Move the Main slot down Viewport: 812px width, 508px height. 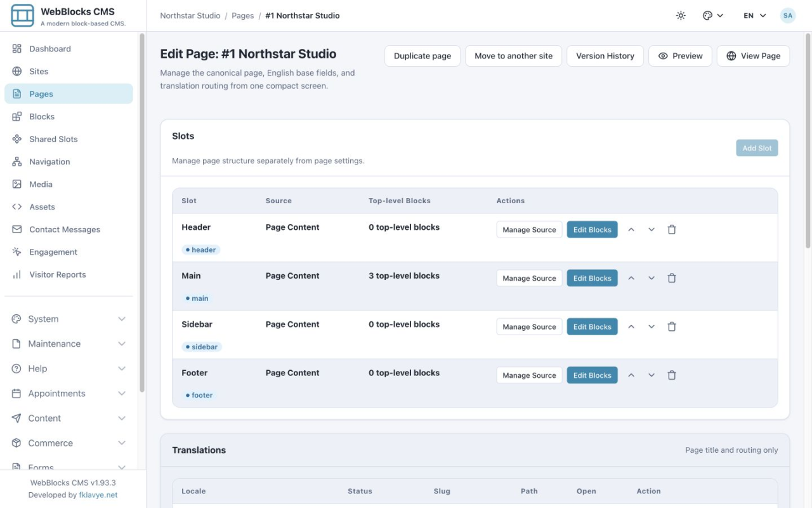652,278
